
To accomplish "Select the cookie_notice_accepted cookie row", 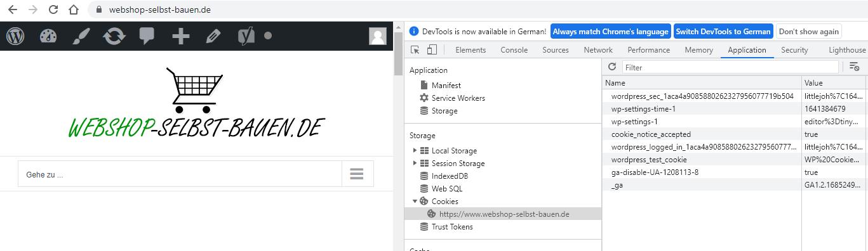I will coord(735,134).
